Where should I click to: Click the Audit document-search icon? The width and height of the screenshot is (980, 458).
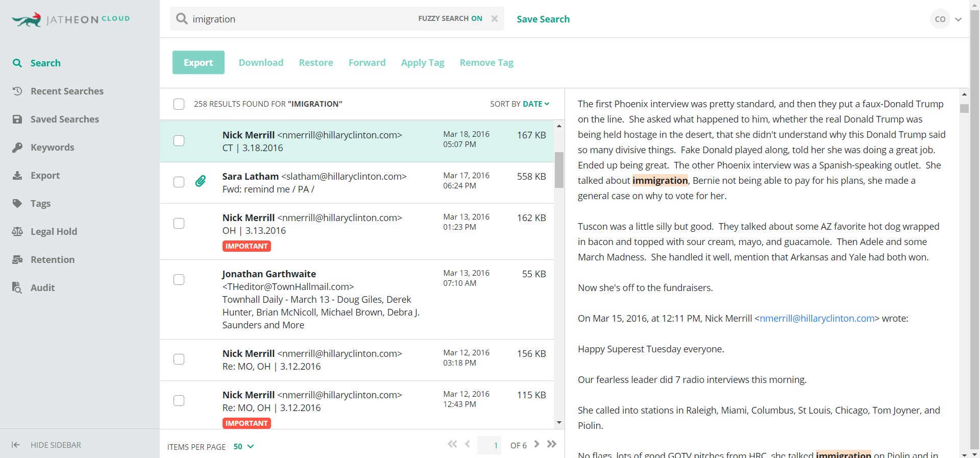(x=17, y=287)
